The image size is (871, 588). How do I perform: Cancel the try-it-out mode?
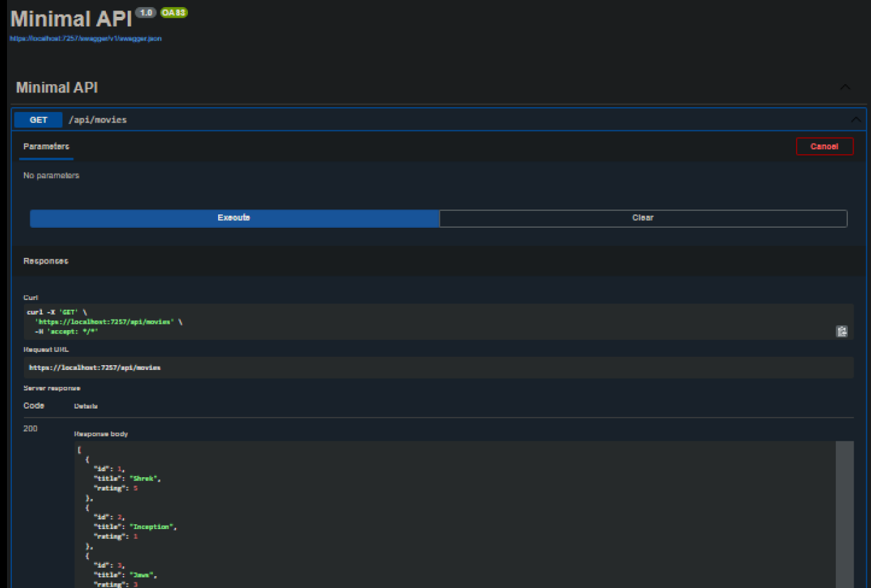(825, 146)
